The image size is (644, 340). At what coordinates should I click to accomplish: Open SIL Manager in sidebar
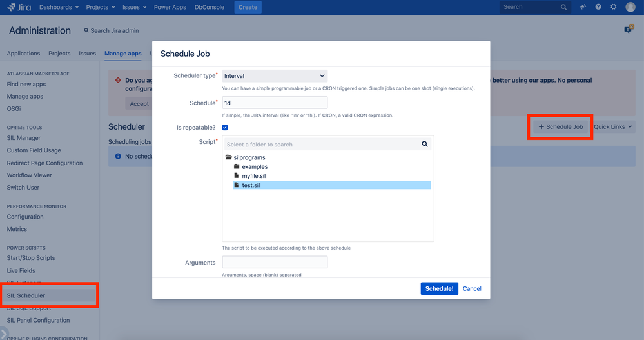23,137
